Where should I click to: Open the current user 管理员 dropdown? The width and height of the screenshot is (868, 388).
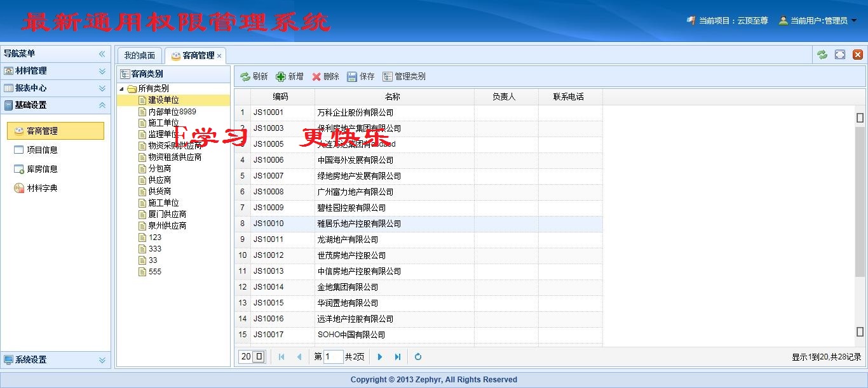[x=854, y=20]
